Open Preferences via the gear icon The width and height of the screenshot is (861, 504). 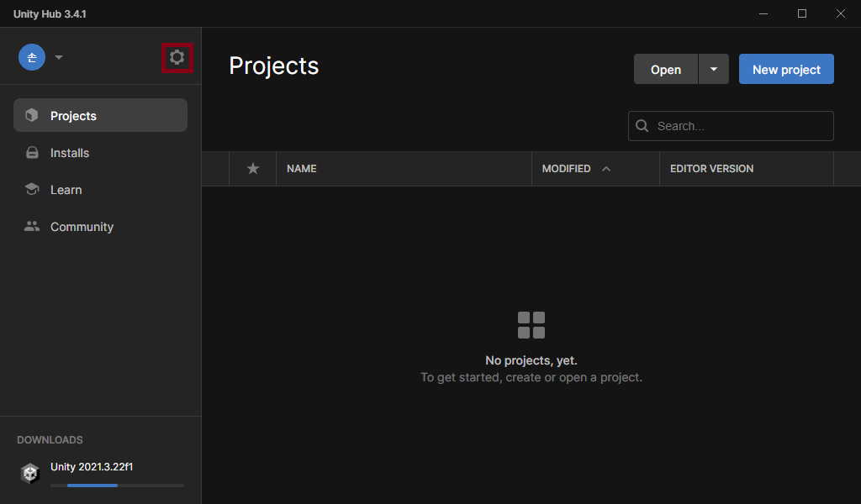(177, 57)
